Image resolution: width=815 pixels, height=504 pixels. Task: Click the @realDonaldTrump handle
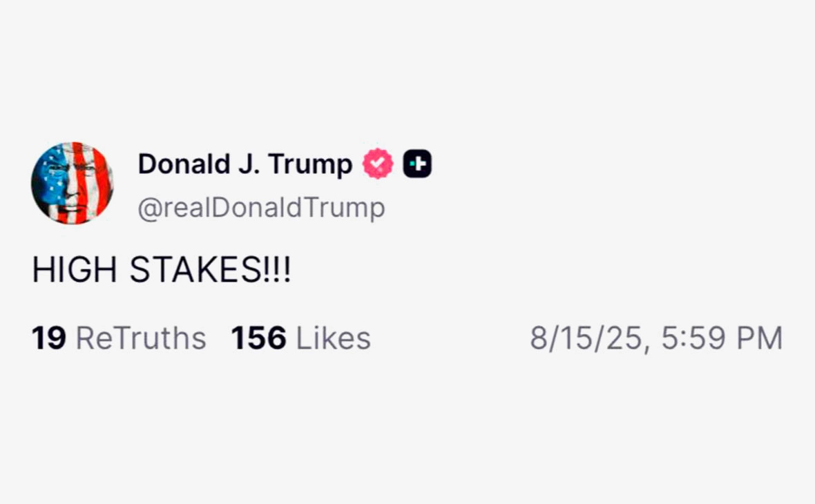click(x=261, y=206)
